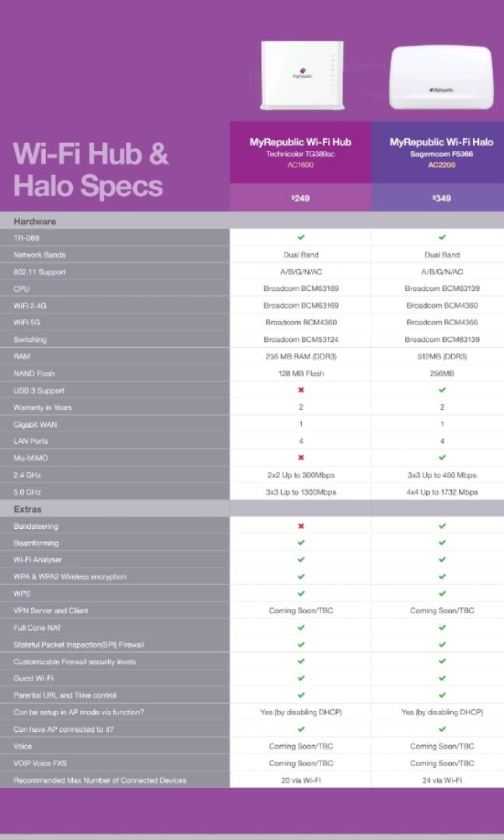The height and width of the screenshot is (840, 504).
Task: Select the Hardware section header
Action: pyautogui.click(x=35, y=222)
